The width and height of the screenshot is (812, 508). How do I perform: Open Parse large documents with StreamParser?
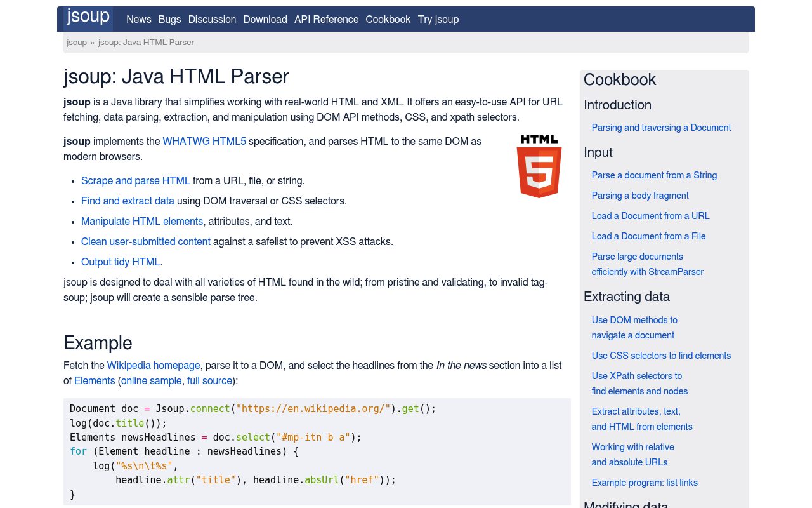point(648,264)
